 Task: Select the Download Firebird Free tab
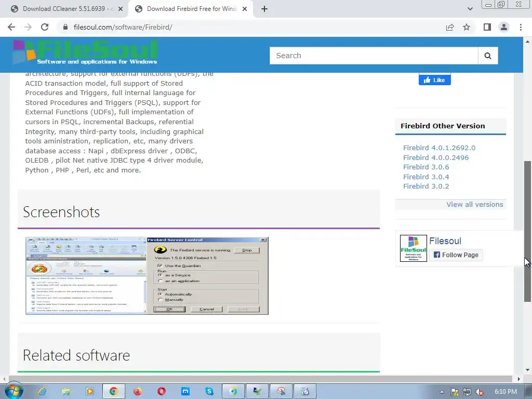pos(191,9)
